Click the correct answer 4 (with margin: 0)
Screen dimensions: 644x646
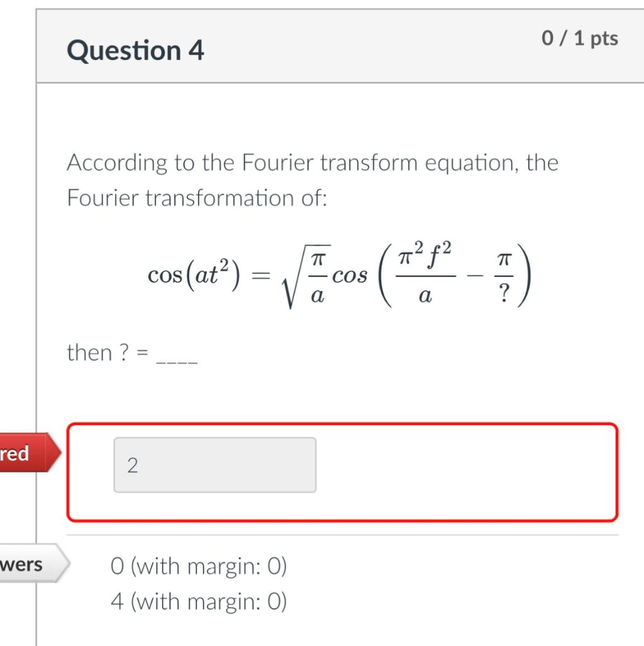click(x=199, y=601)
